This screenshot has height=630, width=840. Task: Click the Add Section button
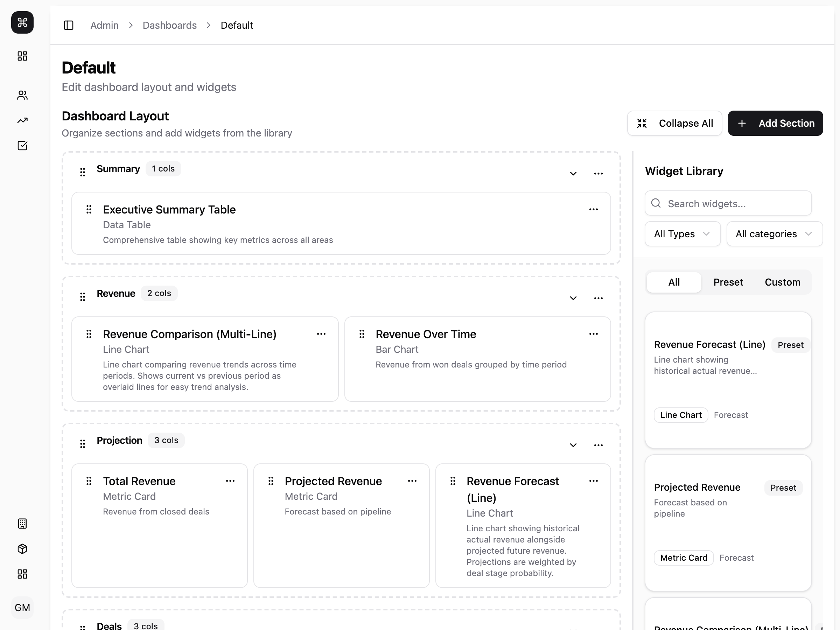(x=776, y=123)
